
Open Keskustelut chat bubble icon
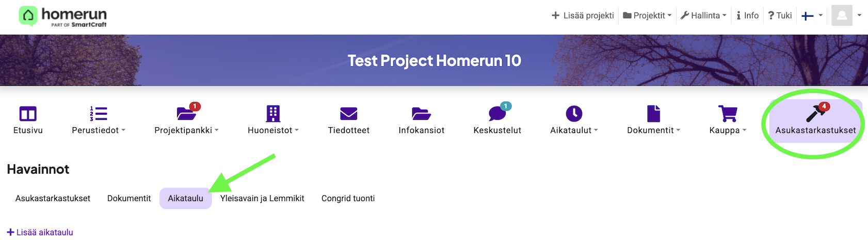click(x=497, y=114)
